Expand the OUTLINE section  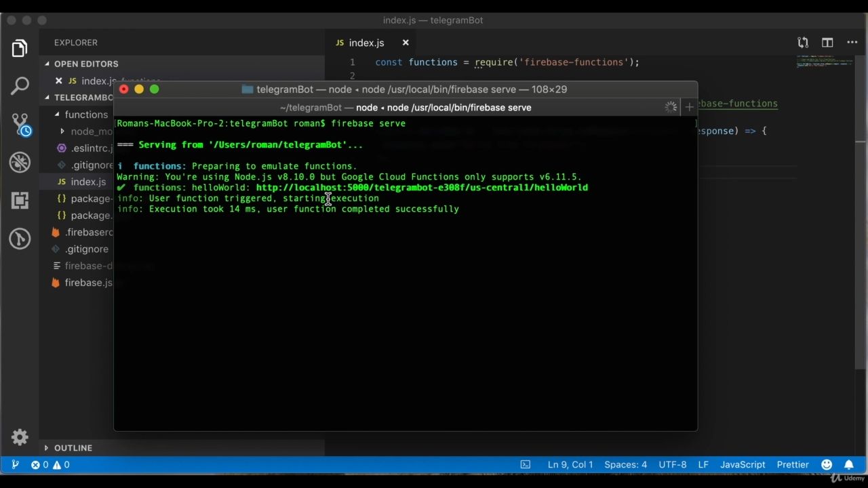73,448
